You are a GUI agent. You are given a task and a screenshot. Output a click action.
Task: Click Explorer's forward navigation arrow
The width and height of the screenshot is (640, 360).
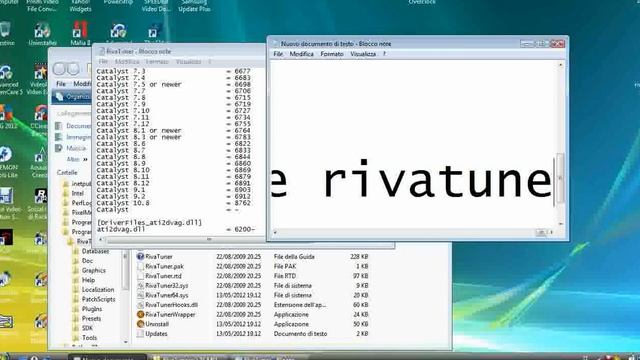tap(73, 69)
